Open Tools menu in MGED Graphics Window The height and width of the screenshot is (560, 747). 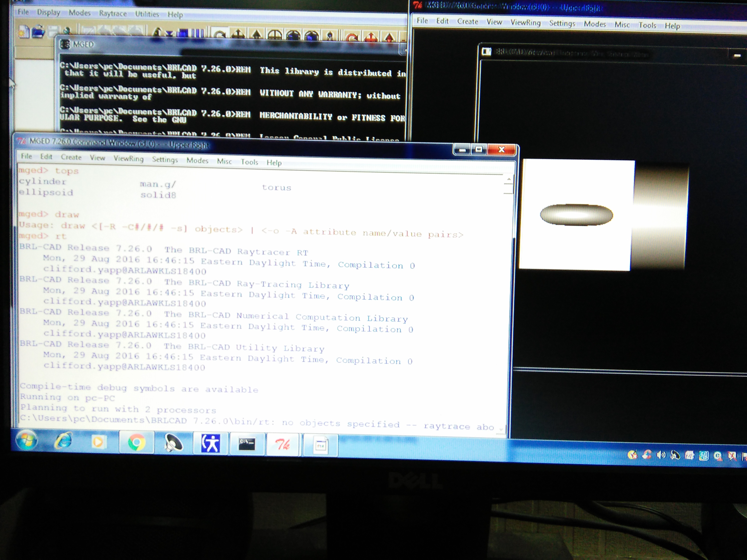pyautogui.click(x=647, y=25)
